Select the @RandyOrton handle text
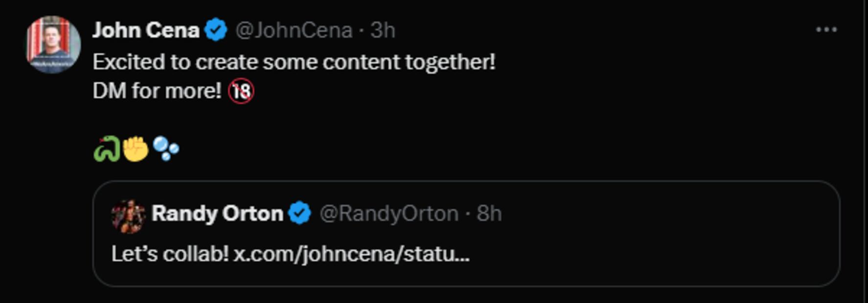This screenshot has height=303, width=868. [388, 214]
